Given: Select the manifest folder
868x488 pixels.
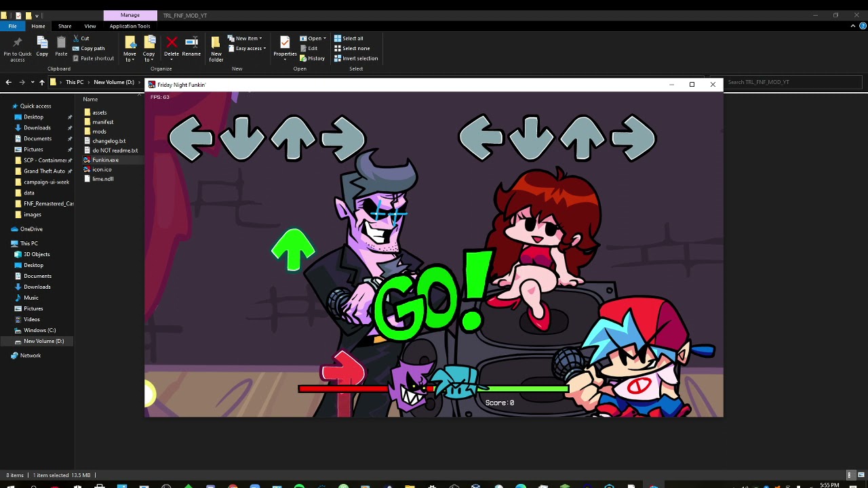Looking at the screenshot, I should [x=103, y=122].
